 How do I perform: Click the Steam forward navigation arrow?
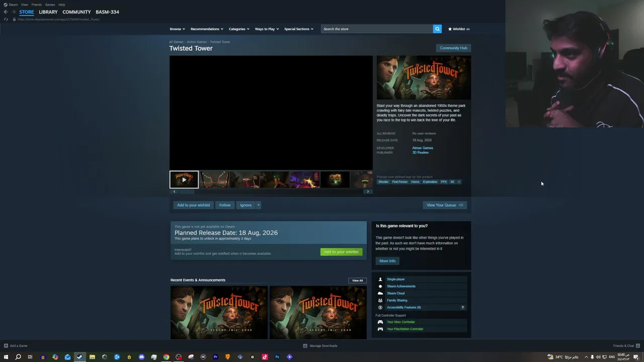pyautogui.click(x=13, y=12)
